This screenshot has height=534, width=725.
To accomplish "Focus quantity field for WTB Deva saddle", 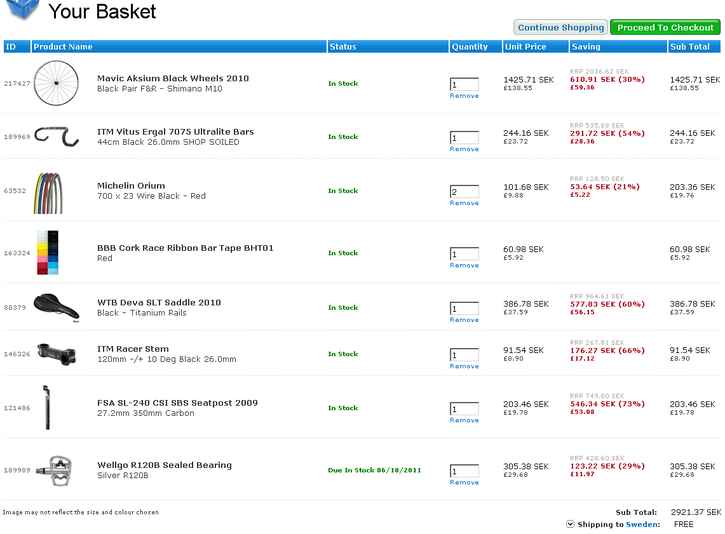I will [464, 308].
